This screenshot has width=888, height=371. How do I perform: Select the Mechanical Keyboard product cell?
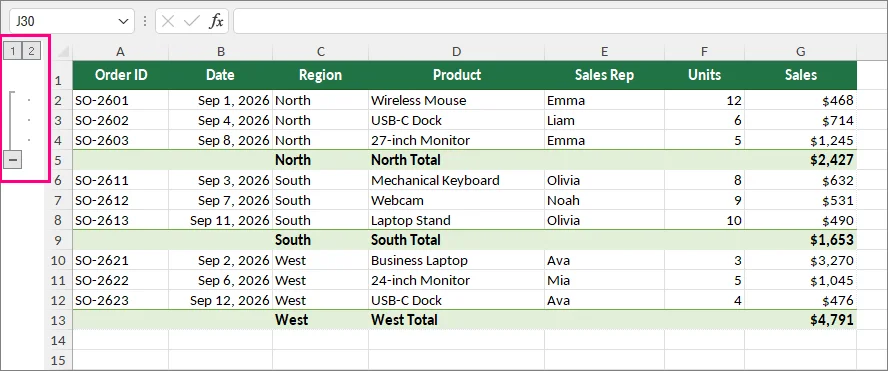pos(456,180)
